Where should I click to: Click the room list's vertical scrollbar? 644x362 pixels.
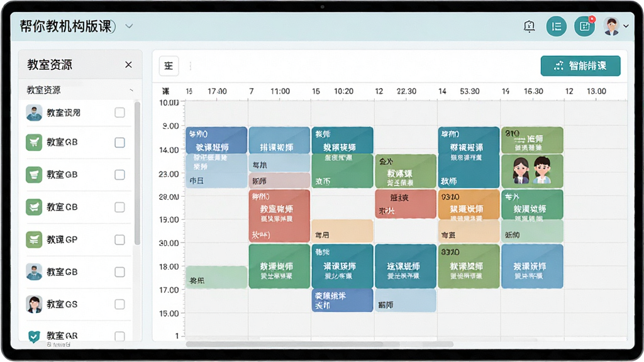click(137, 172)
